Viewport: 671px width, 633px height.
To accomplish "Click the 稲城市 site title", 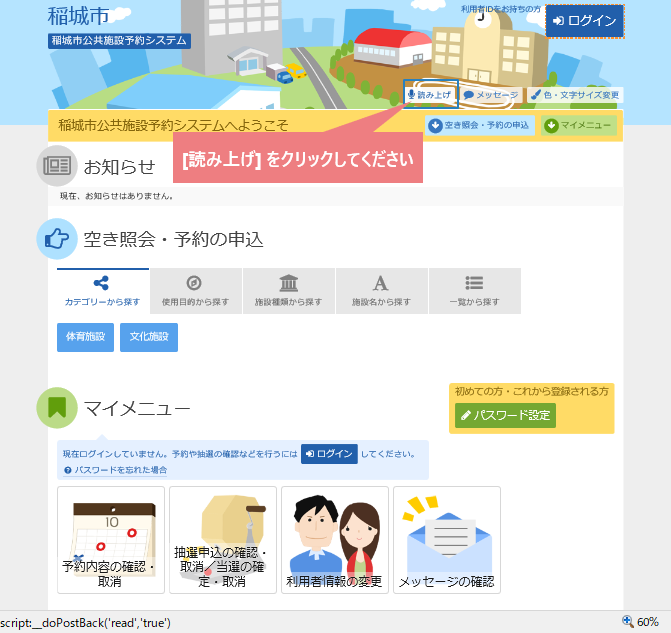I will [79, 16].
